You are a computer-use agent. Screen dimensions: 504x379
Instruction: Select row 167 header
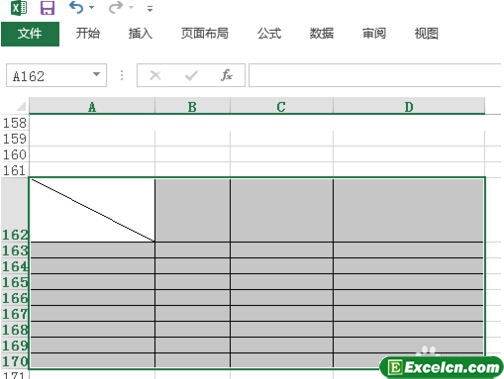tap(15, 313)
